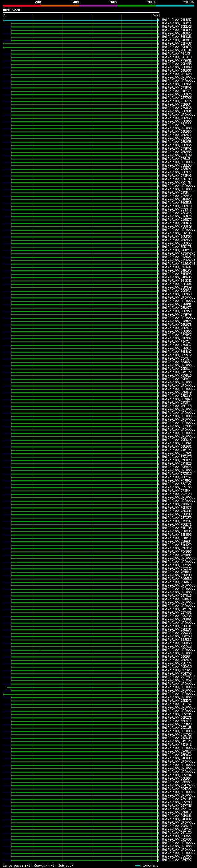Click the cyan alignment bar for Q4LB57
This screenshot has height=868, width=197.
tap(81, 20)
